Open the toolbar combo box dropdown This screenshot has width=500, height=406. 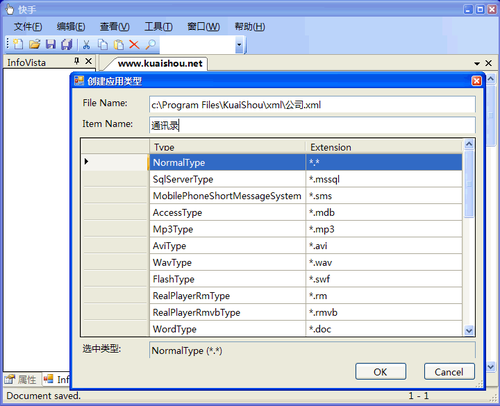coord(239,45)
